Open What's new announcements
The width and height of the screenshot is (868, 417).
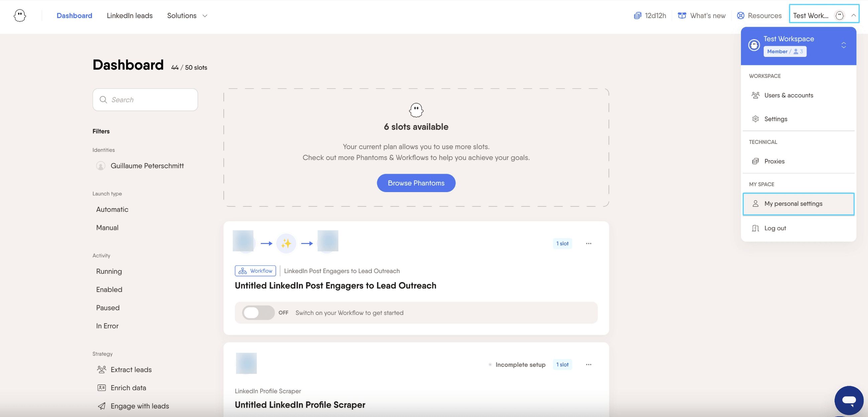click(701, 15)
